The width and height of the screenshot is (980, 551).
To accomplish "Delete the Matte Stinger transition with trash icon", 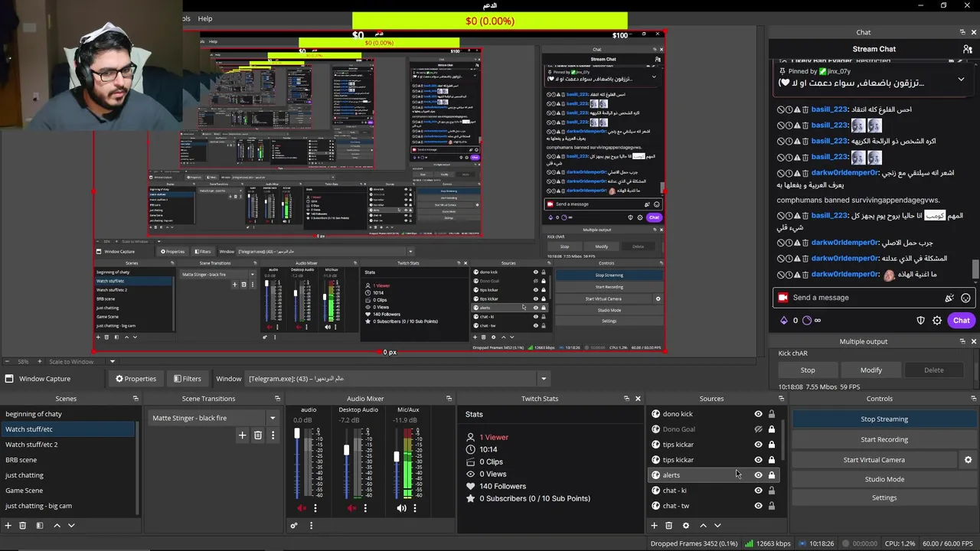I will pos(258,435).
